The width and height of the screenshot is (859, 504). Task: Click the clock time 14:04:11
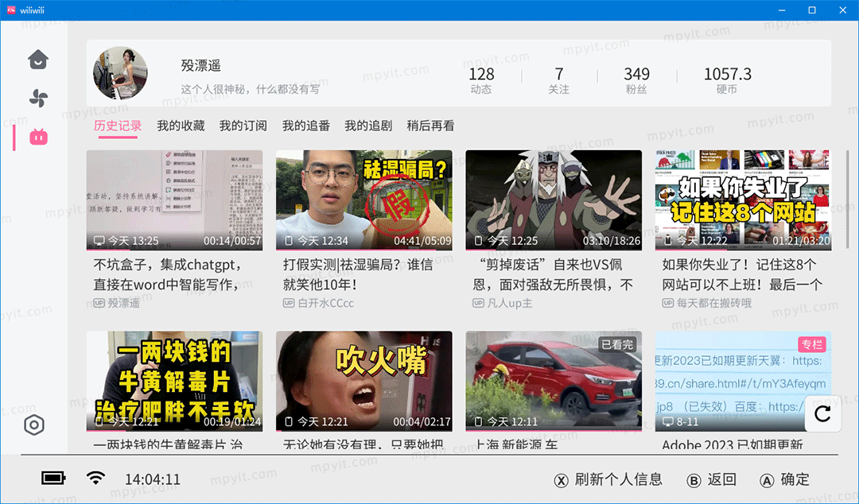tap(153, 479)
